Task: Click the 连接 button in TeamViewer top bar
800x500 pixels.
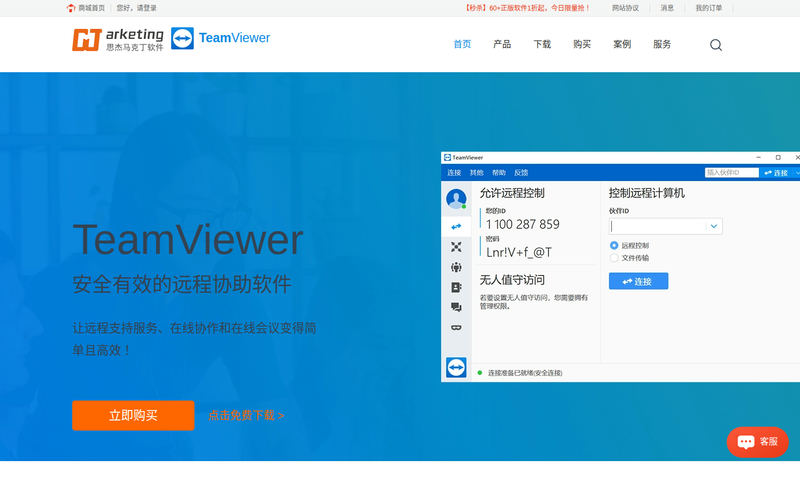Action: click(x=777, y=172)
